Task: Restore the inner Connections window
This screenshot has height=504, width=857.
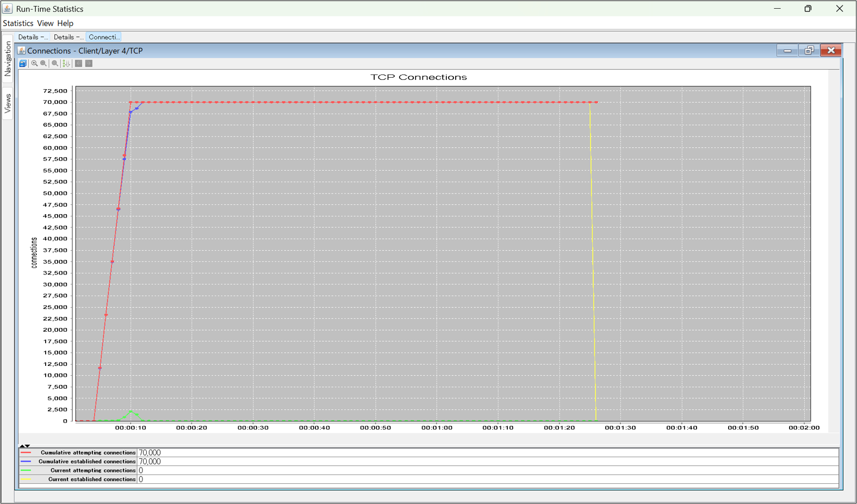Action: tap(809, 51)
